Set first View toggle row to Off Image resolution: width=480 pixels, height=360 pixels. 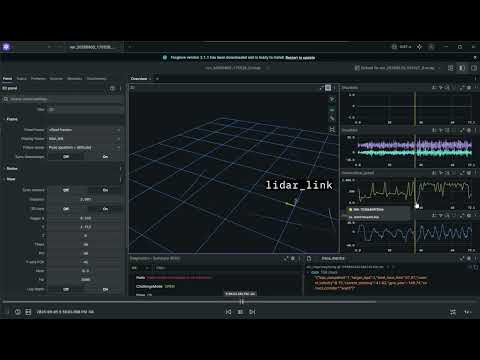pyautogui.click(x=66, y=190)
